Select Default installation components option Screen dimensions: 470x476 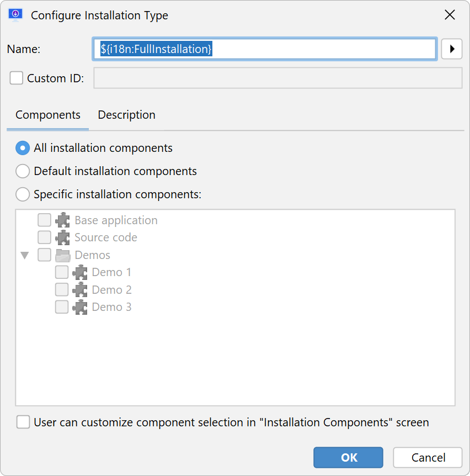point(23,171)
